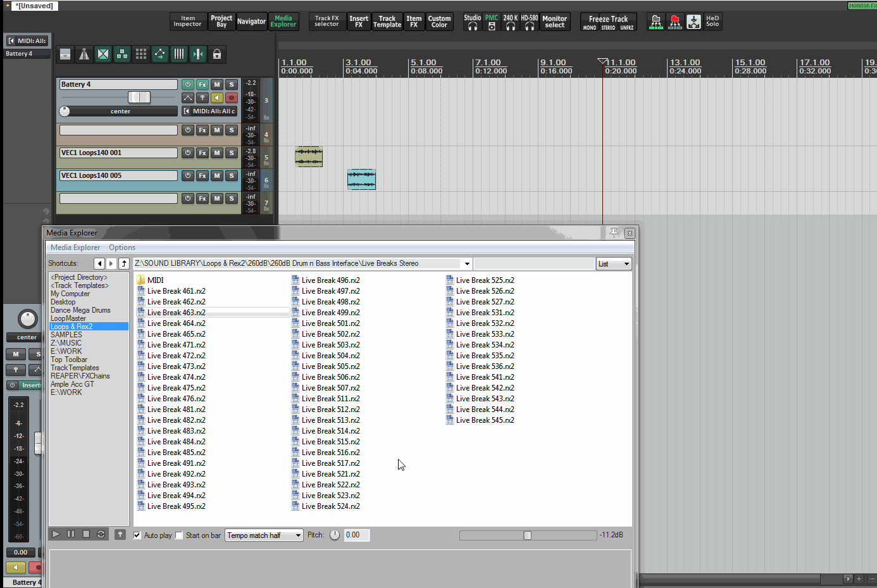Toggle record monitoring on Battery 4 track

(217, 97)
